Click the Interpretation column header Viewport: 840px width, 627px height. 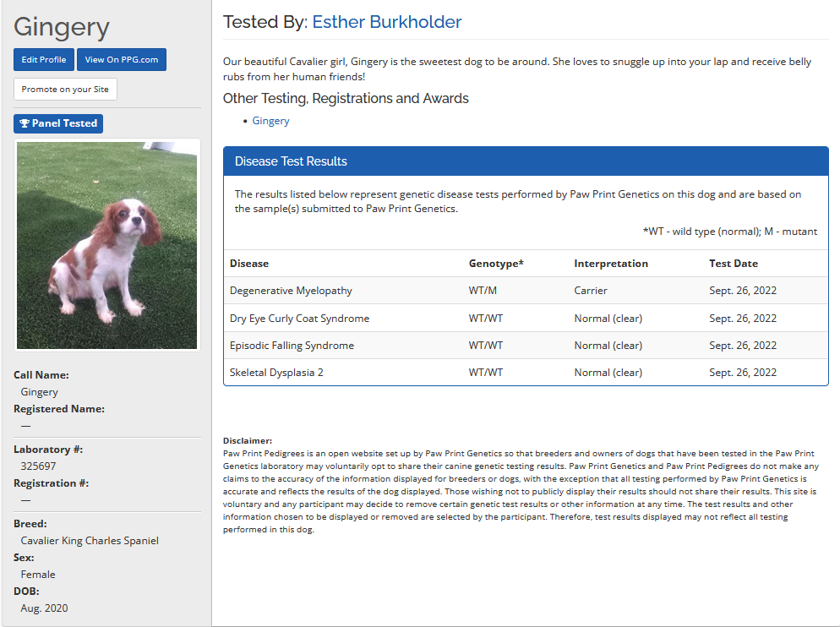(610, 264)
